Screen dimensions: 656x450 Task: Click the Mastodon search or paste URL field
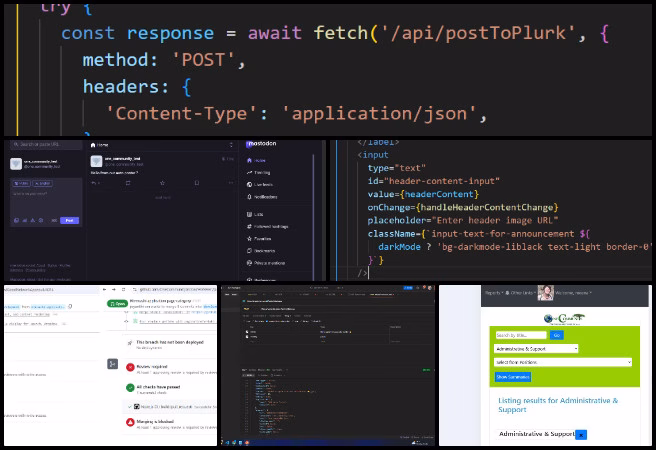coord(46,144)
